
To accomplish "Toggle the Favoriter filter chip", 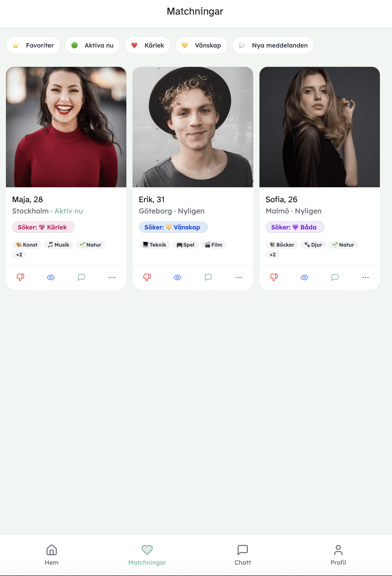I will tap(33, 45).
